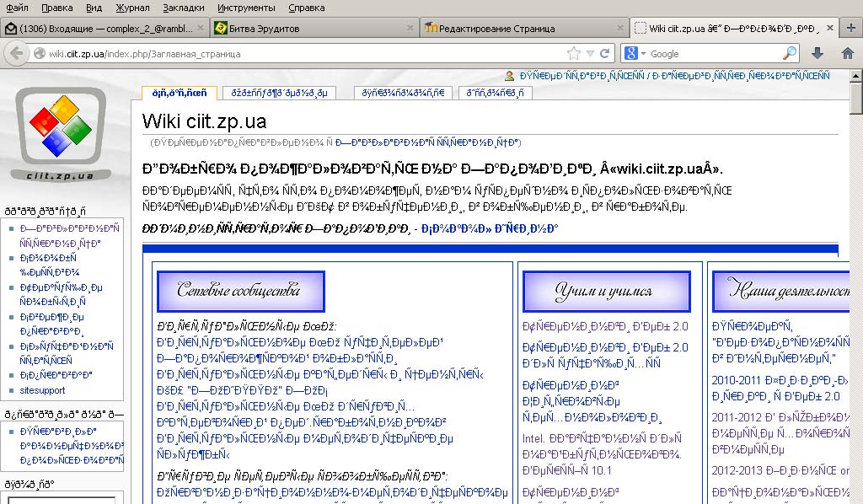Open the Инструменты menu

[x=246, y=8]
